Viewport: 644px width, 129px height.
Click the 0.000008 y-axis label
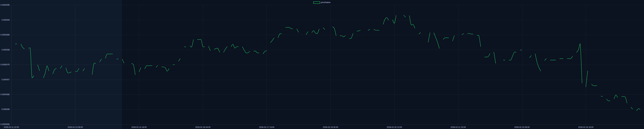tap(5, 50)
